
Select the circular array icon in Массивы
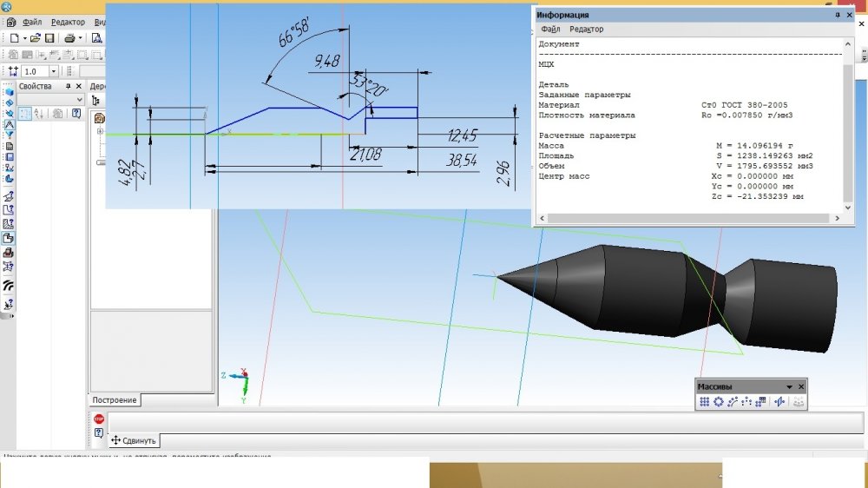(x=719, y=402)
